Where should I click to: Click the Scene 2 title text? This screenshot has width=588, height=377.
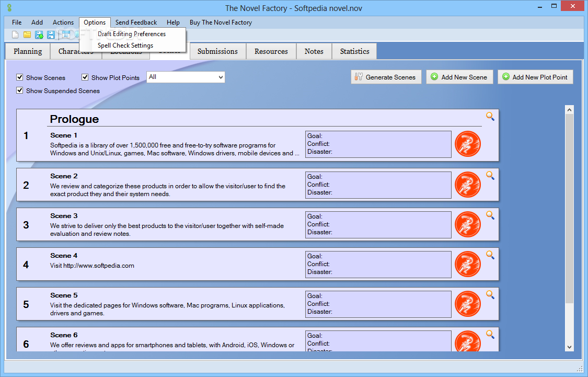click(64, 176)
